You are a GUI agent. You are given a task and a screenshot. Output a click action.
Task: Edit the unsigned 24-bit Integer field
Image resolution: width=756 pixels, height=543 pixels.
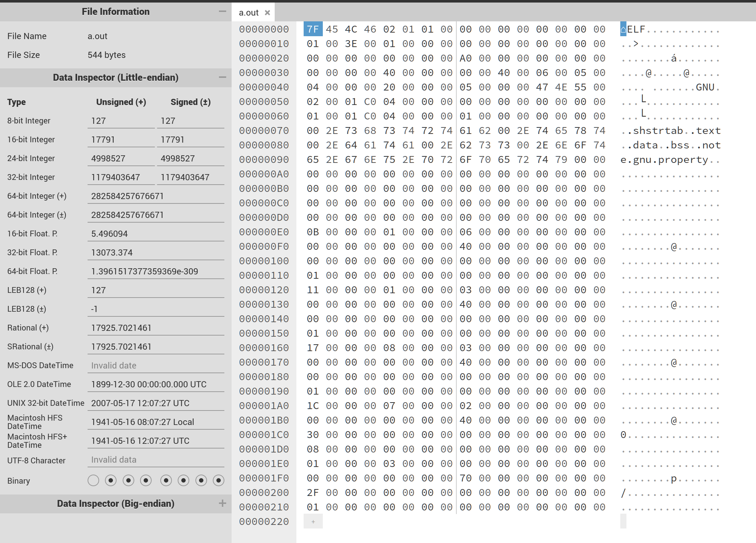[121, 159]
